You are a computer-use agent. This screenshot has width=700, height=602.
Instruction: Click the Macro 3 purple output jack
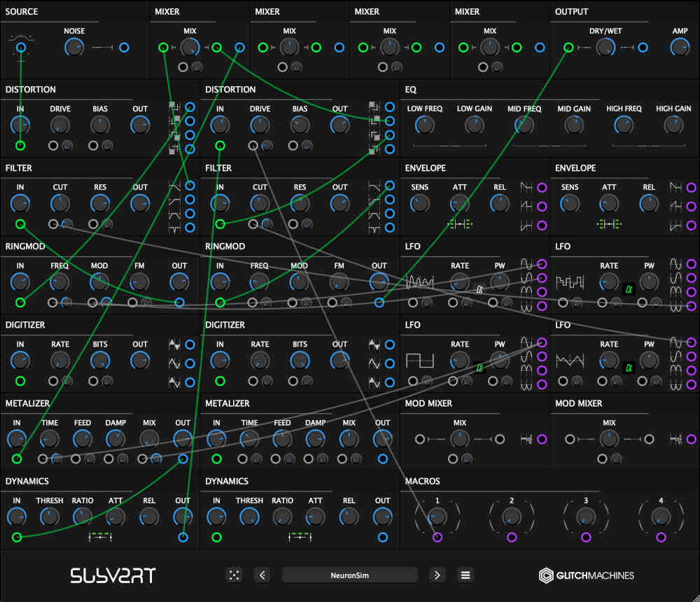coord(586,537)
